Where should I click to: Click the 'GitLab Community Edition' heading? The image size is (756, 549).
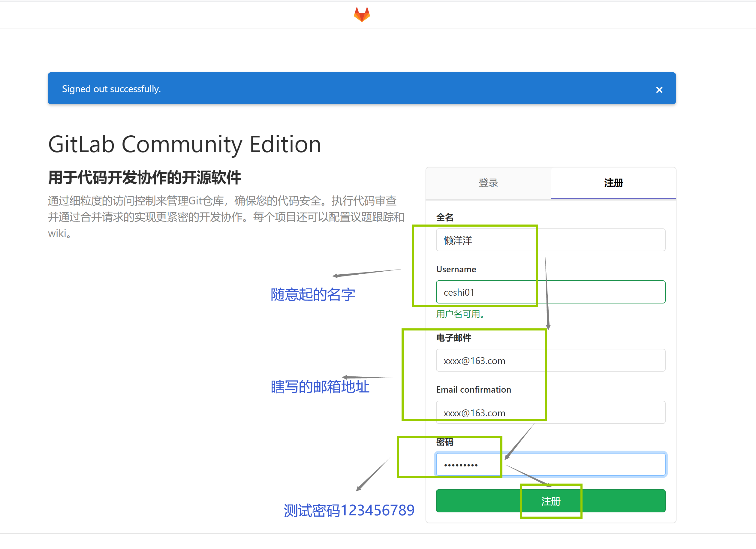(185, 144)
